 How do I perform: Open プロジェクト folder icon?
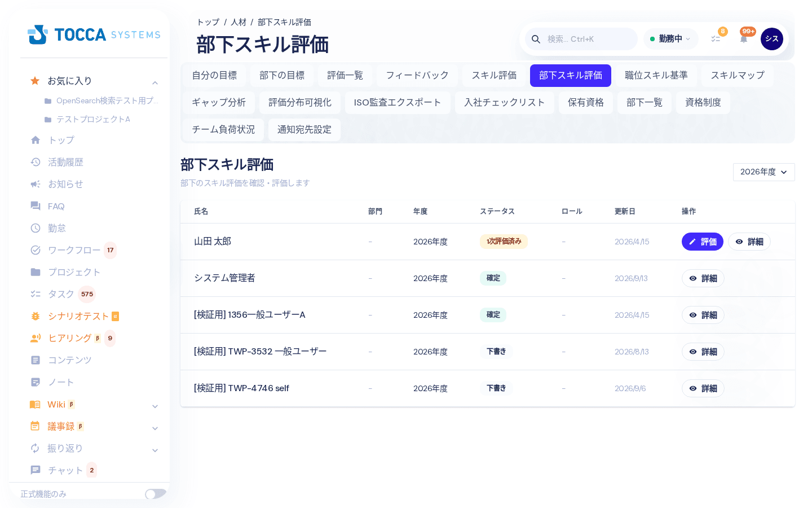click(36, 272)
